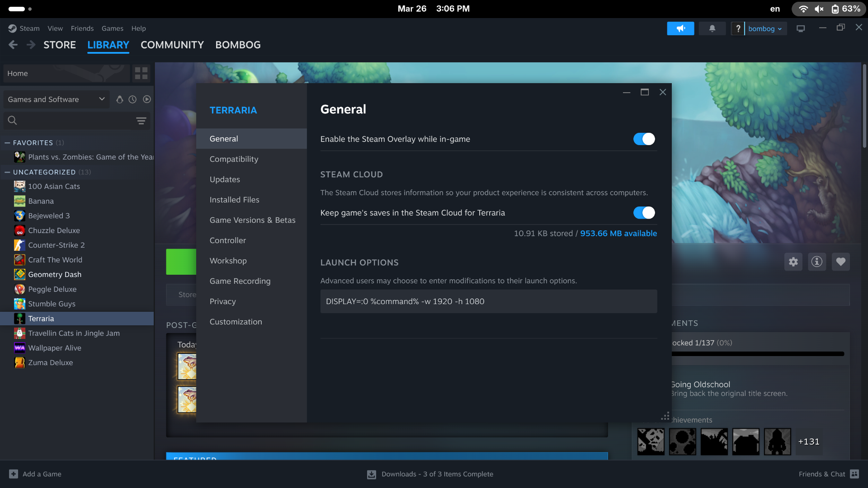This screenshot has width=868, height=488.
Task: Open Terraria manage gear icon
Action: click(793, 262)
